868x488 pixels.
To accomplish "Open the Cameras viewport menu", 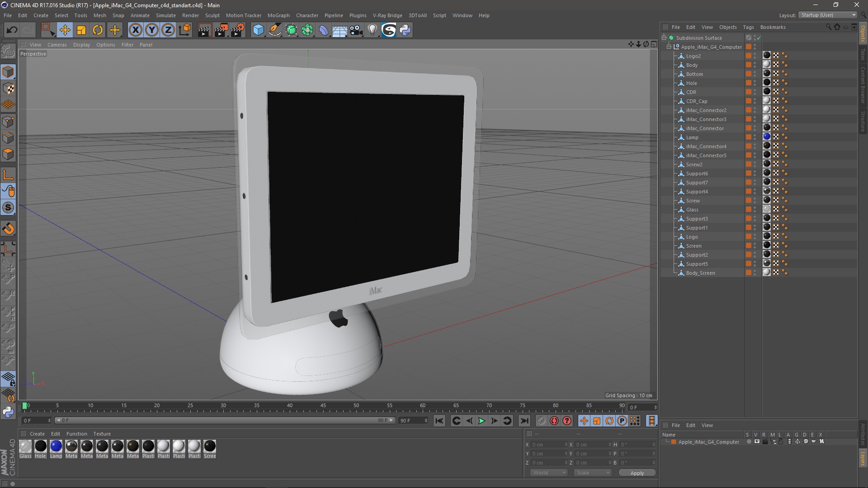I will 57,45.
